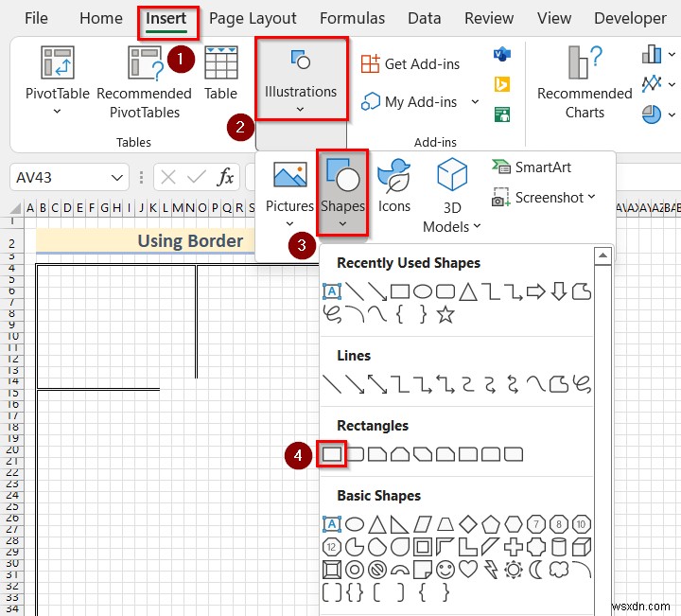Image resolution: width=681 pixels, height=616 pixels.
Task: Click the Visio Data Visualizer add-in icon
Action: 502,54
